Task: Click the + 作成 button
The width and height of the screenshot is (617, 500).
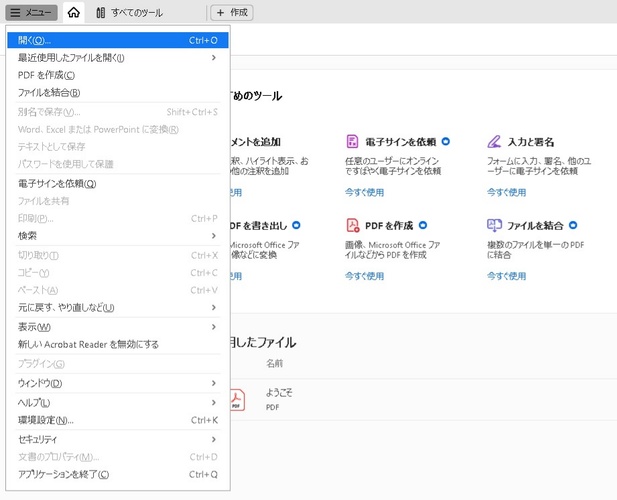Action: click(x=232, y=13)
